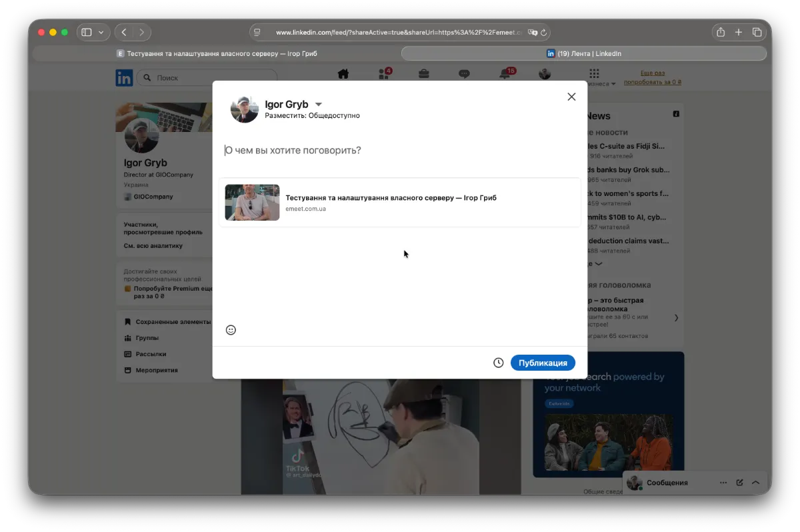Open My Network icon with badge

tap(384, 74)
